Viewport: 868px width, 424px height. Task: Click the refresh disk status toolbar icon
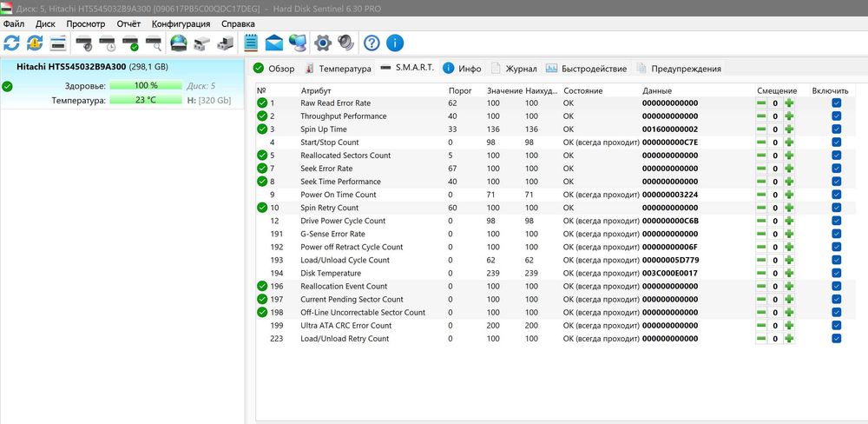[x=11, y=43]
